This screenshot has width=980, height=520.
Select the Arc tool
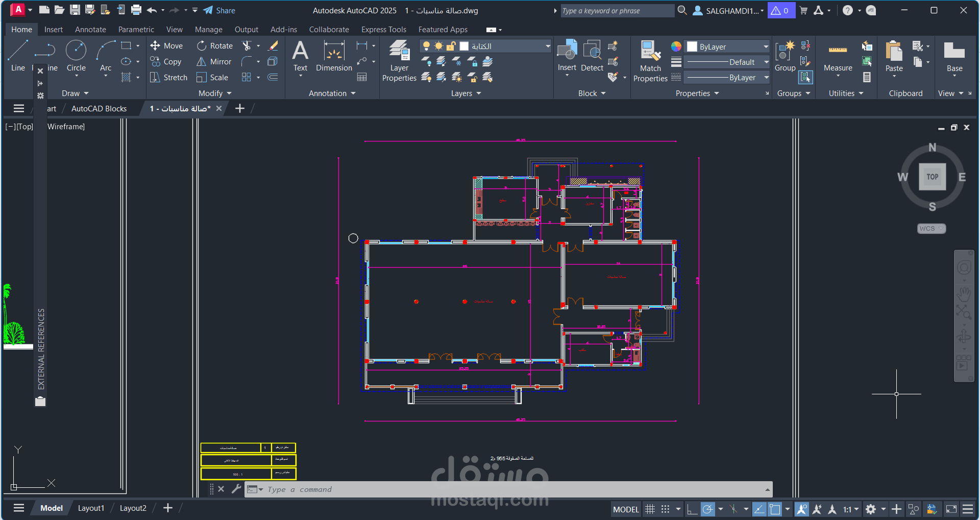point(106,56)
